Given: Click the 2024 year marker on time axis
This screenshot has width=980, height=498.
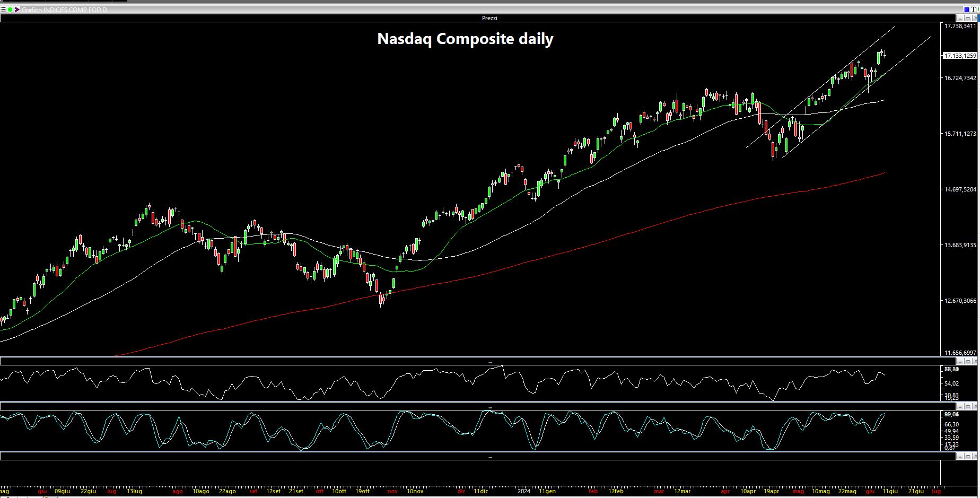Looking at the screenshot, I should 524,491.
